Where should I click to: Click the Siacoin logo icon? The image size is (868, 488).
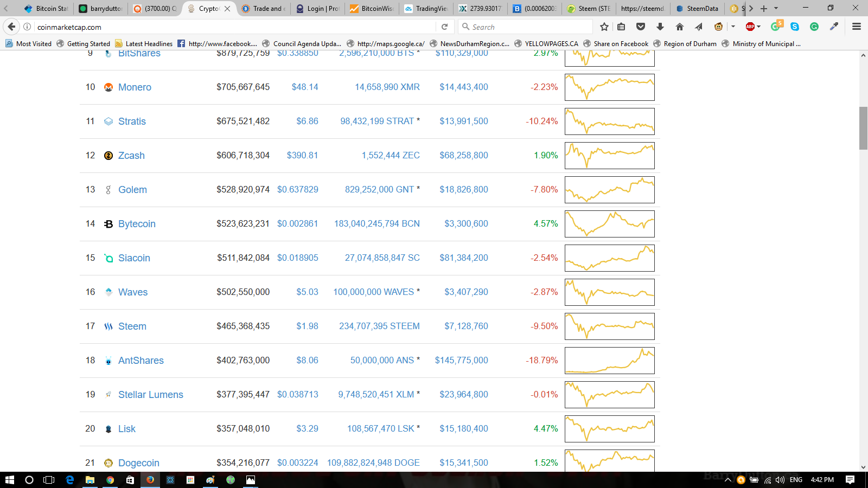click(x=108, y=258)
